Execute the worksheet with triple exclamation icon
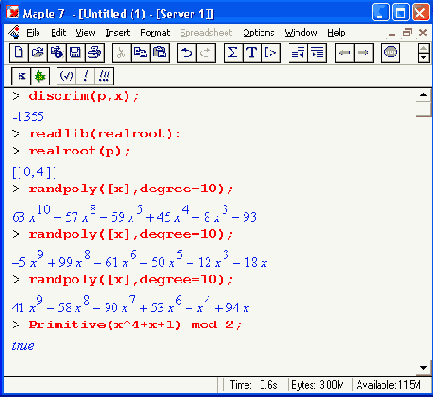The height and width of the screenshot is (397, 433). coord(104,76)
